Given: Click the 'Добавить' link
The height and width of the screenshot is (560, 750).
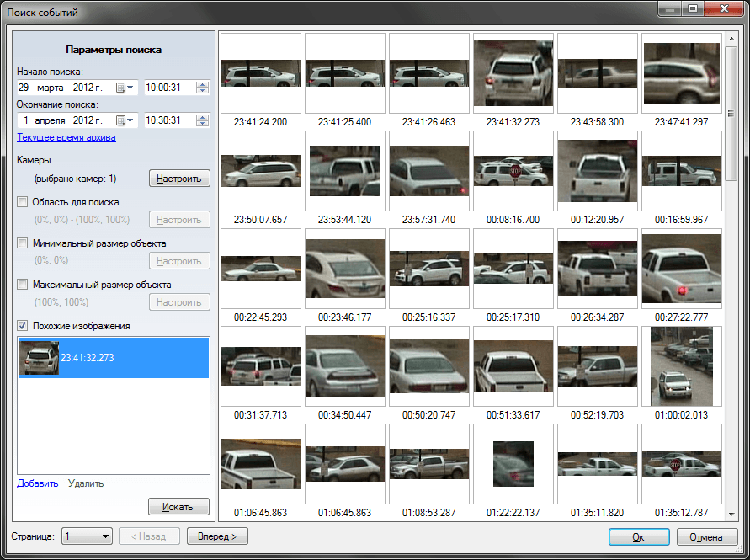Looking at the screenshot, I should [x=37, y=483].
